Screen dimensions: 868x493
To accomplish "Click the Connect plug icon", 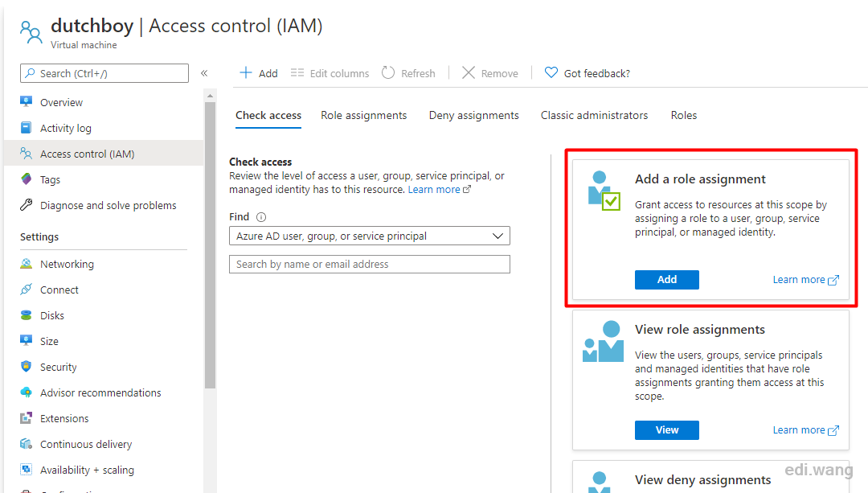I will tap(26, 290).
